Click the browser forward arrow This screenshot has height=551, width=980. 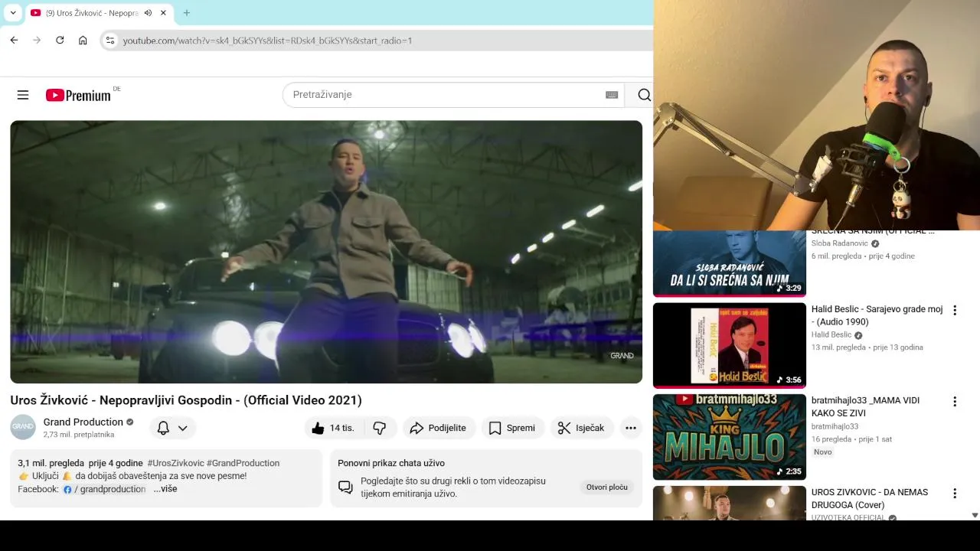click(37, 41)
